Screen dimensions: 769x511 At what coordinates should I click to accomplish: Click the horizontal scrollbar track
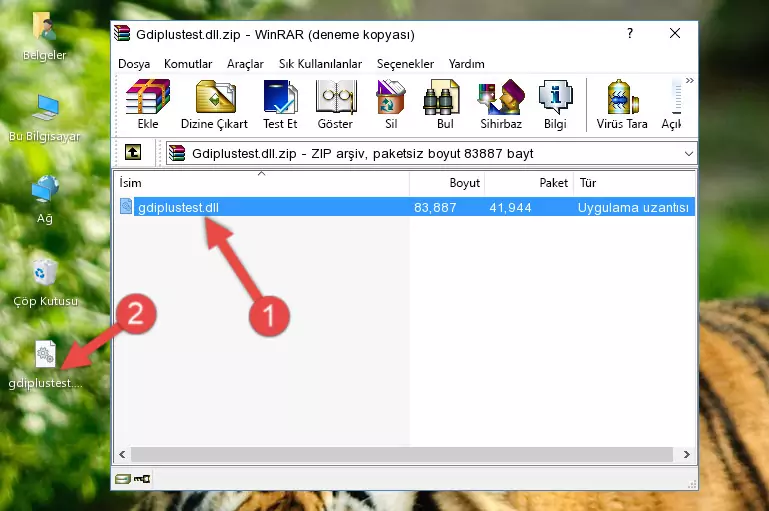coord(402,455)
